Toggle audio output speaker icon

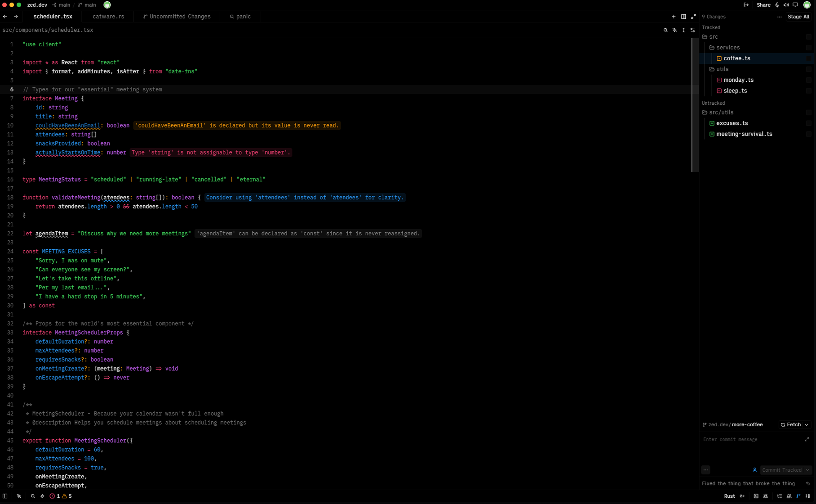point(786,5)
